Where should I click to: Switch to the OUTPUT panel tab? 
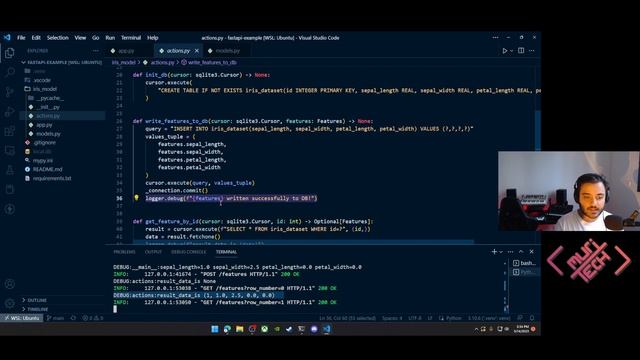[153, 252]
